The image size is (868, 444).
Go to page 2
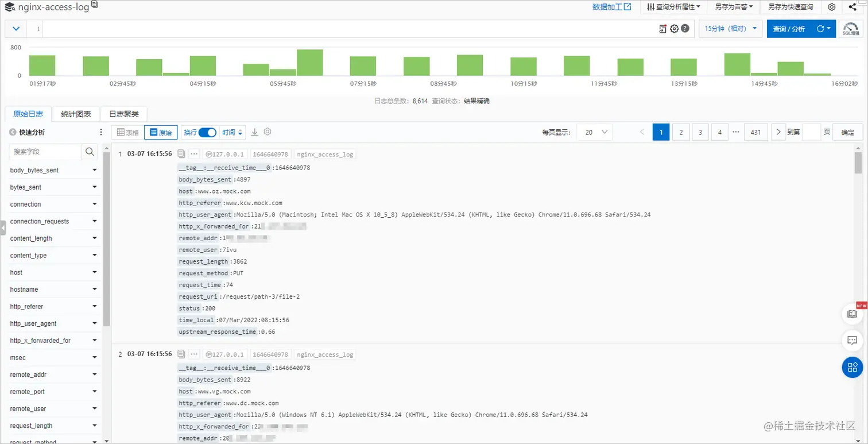click(x=681, y=132)
